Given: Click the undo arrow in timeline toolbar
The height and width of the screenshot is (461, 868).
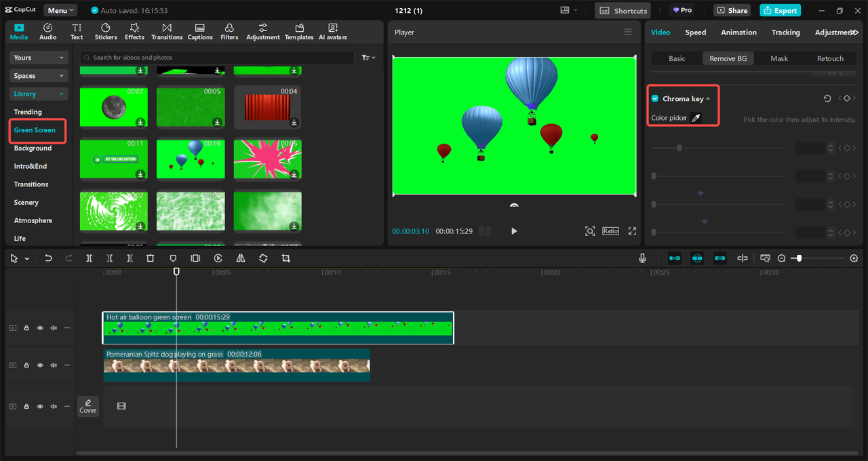Looking at the screenshot, I should (x=48, y=258).
